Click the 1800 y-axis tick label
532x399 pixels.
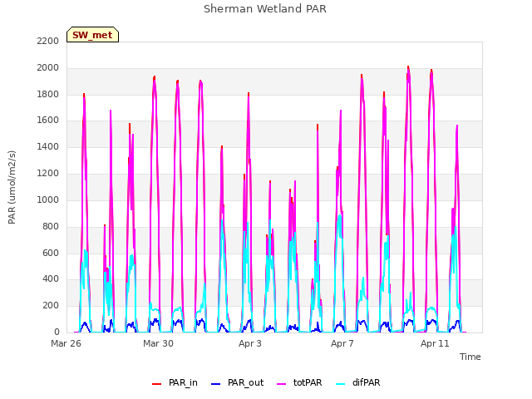[x=48, y=94]
